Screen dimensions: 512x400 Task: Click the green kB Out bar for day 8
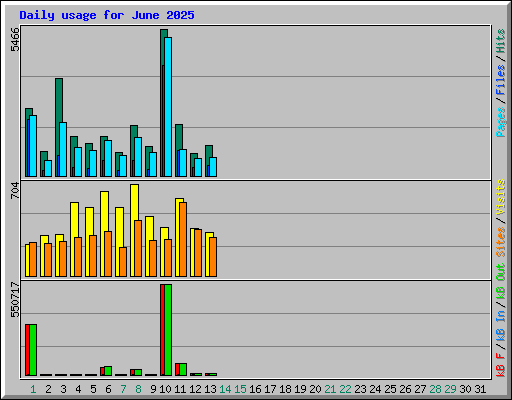138,372
